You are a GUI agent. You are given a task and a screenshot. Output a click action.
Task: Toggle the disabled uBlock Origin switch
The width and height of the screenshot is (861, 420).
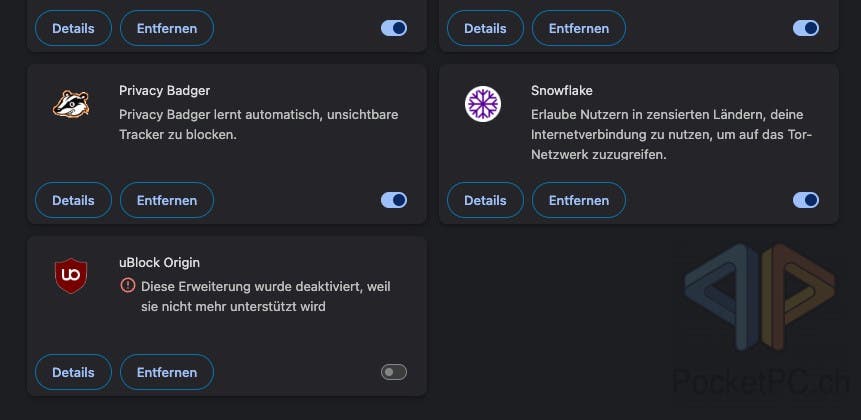(394, 372)
